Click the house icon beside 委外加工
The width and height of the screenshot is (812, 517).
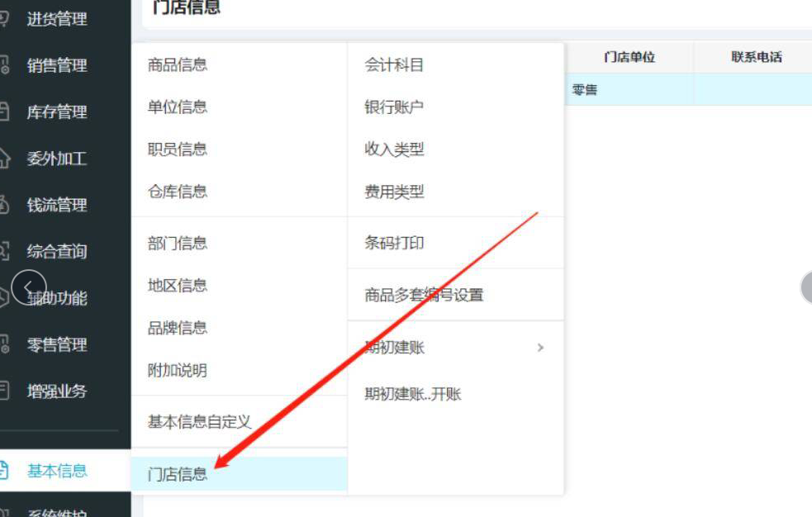[4, 159]
